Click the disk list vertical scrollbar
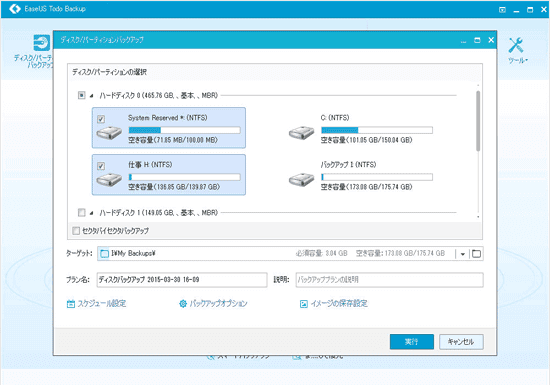The height and width of the screenshot is (385, 550). (x=478, y=121)
